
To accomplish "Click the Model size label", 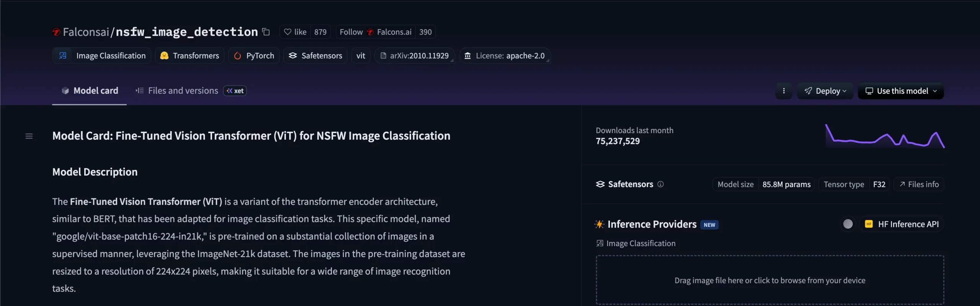I will coord(735,184).
